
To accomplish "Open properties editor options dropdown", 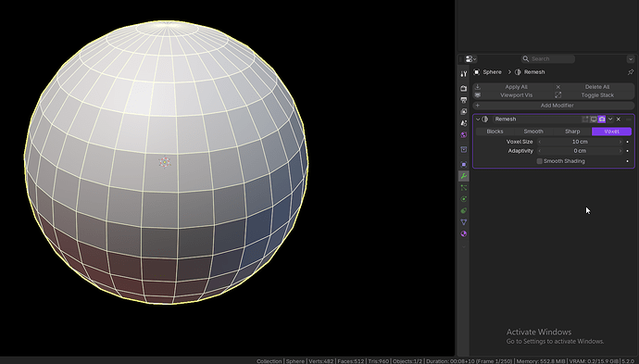I will coord(631,59).
